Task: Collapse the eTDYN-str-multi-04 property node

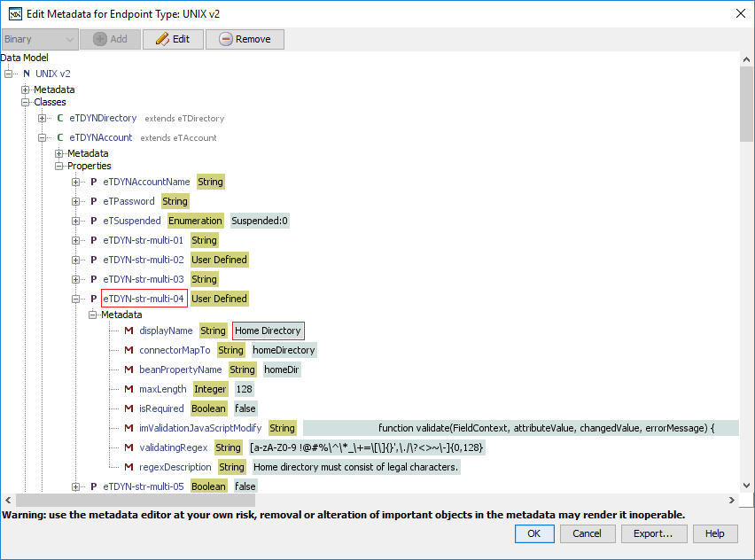Action: coord(76,299)
